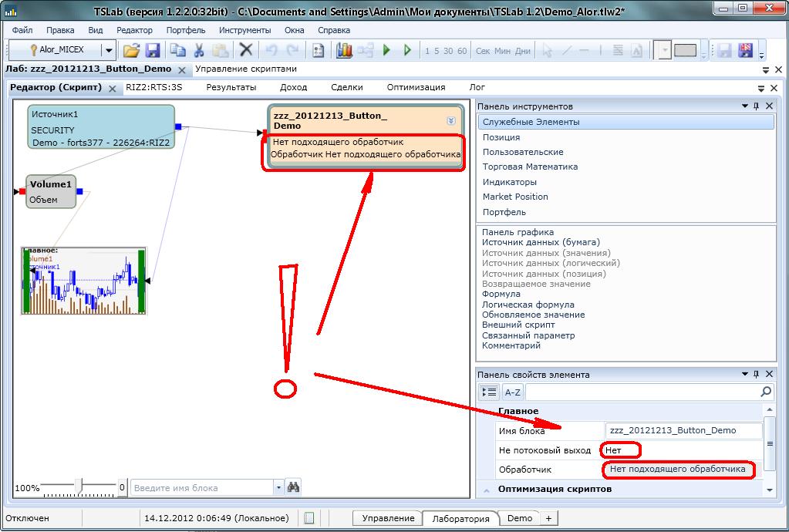Click the binoculars search icon
Screen dimensions: 789x532
click(293, 487)
